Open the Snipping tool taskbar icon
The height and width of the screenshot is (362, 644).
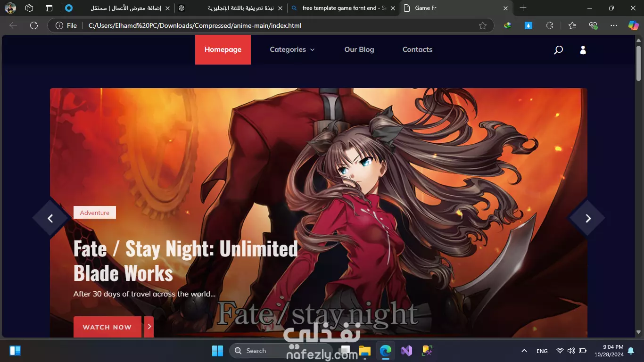427,351
